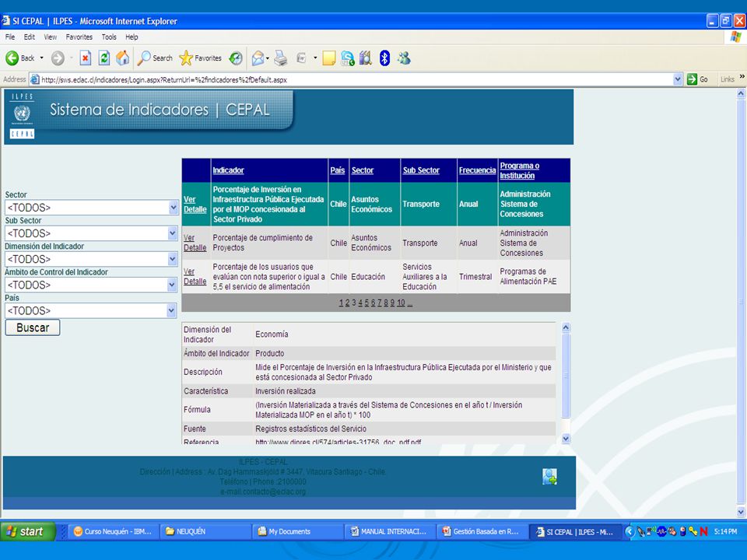Switch to My Documents taskbar window

296,531
